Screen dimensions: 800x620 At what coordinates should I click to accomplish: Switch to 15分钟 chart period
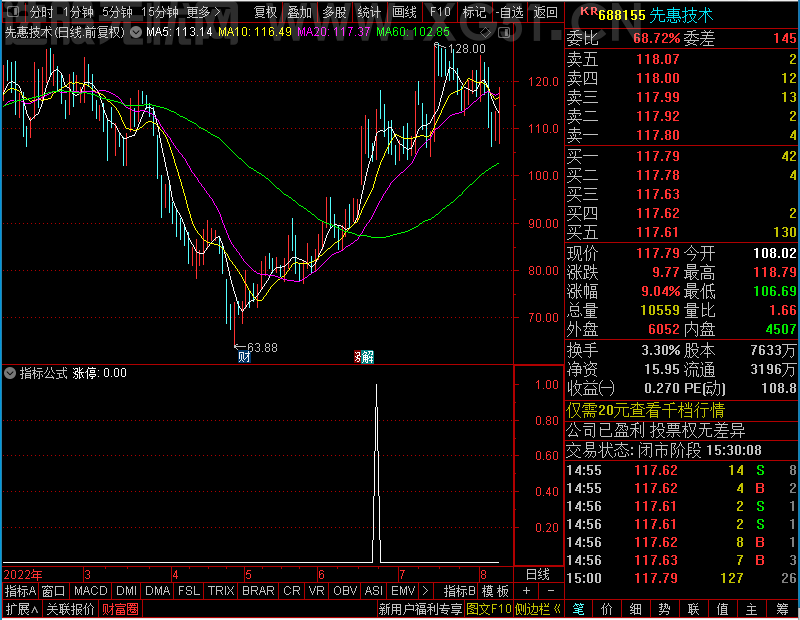point(160,12)
